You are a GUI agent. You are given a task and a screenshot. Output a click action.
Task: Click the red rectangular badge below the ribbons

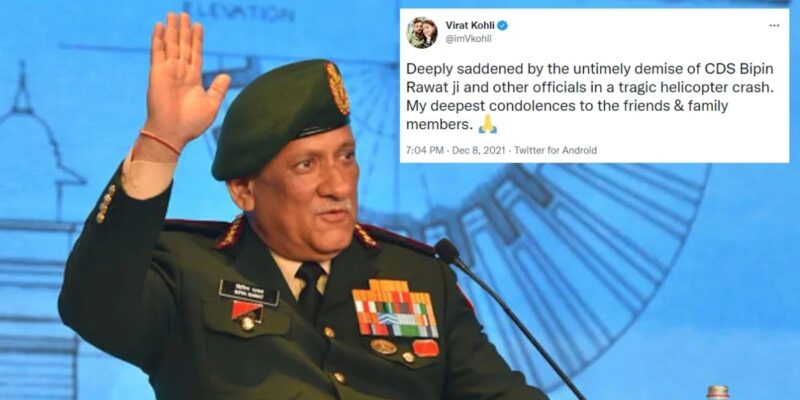[x=425, y=348]
